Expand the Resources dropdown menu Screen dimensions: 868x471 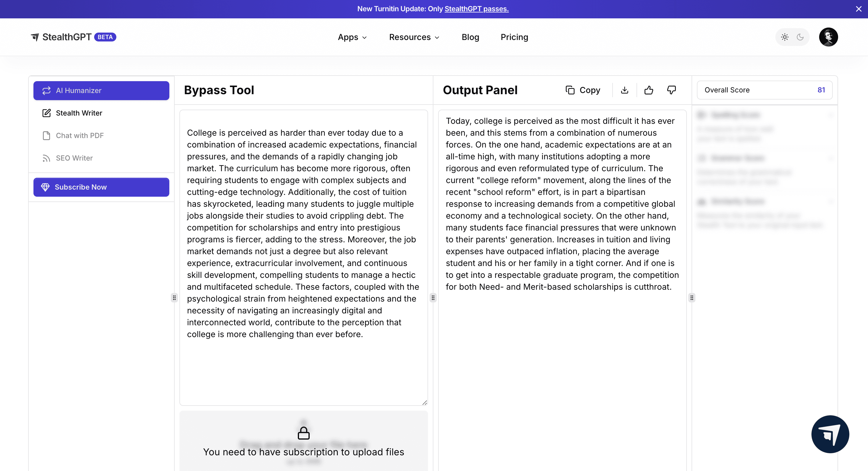pos(414,37)
